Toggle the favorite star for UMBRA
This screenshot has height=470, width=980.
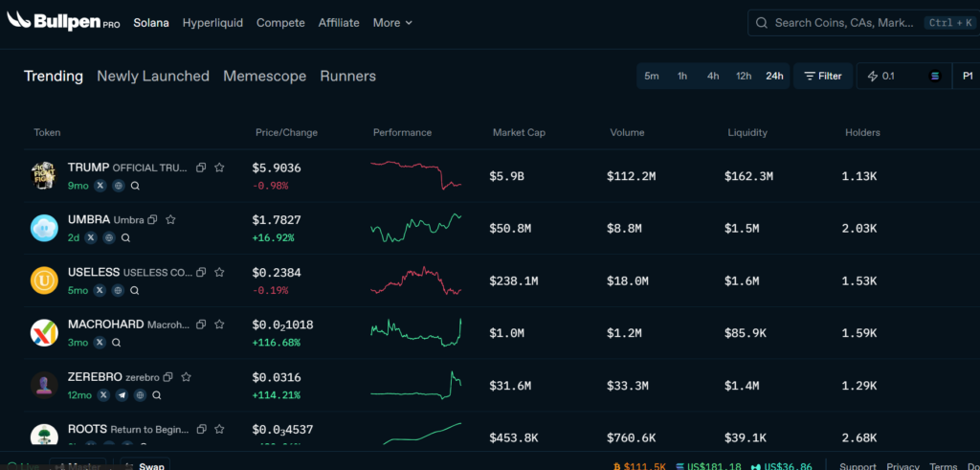click(x=170, y=220)
